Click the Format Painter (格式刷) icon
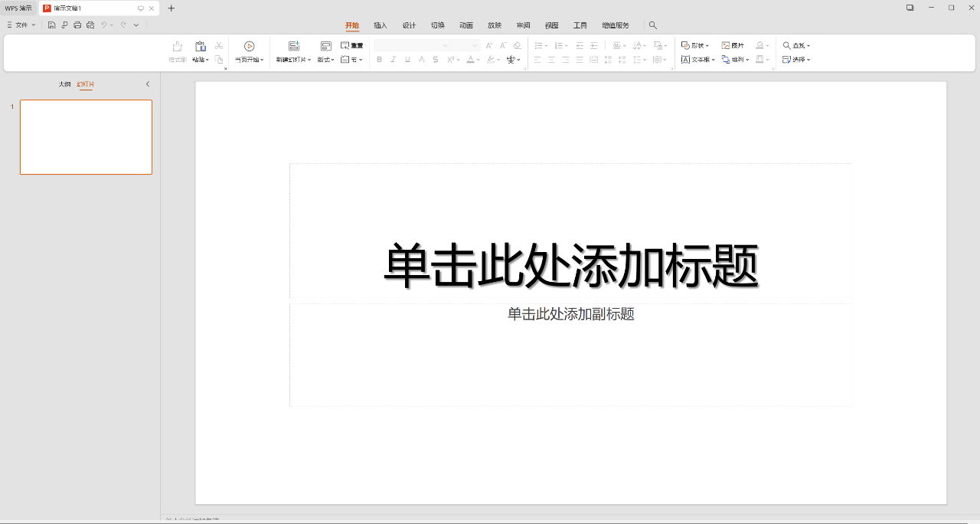The width and height of the screenshot is (980, 524). (178, 47)
